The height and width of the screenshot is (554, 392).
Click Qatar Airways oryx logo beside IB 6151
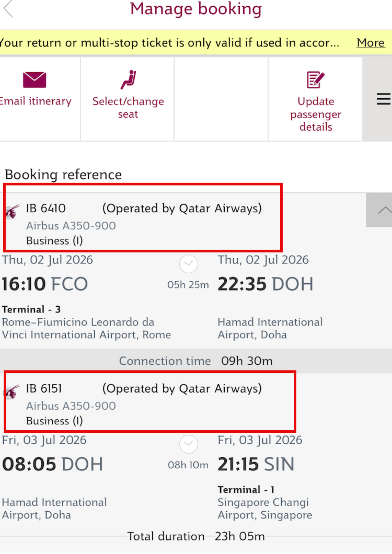[x=12, y=392]
